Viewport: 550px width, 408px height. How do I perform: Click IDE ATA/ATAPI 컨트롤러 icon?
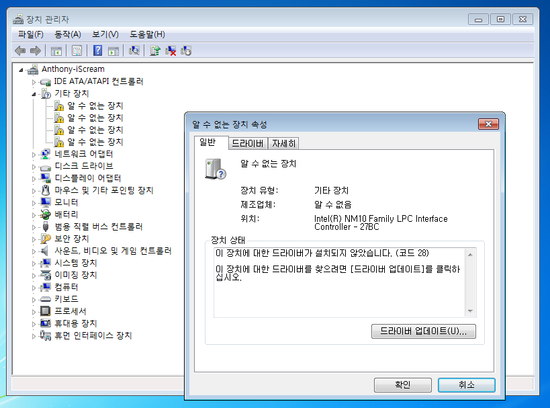[45, 82]
